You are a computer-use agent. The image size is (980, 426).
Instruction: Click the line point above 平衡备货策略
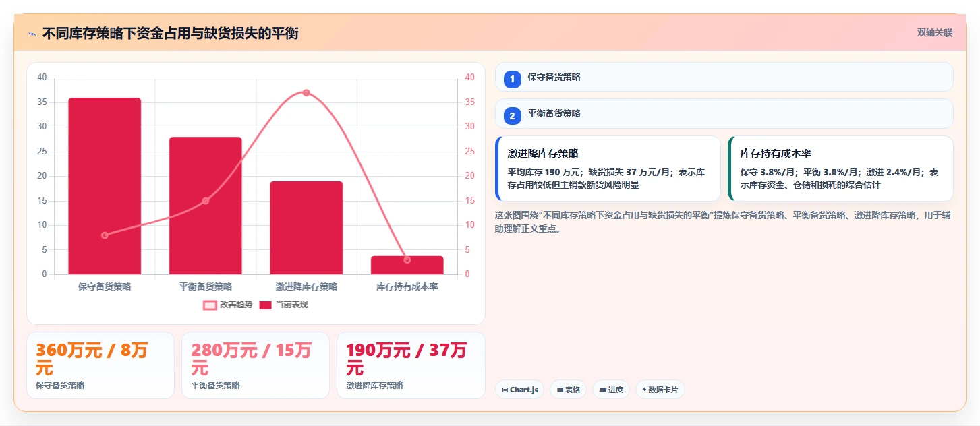pyautogui.click(x=206, y=201)
